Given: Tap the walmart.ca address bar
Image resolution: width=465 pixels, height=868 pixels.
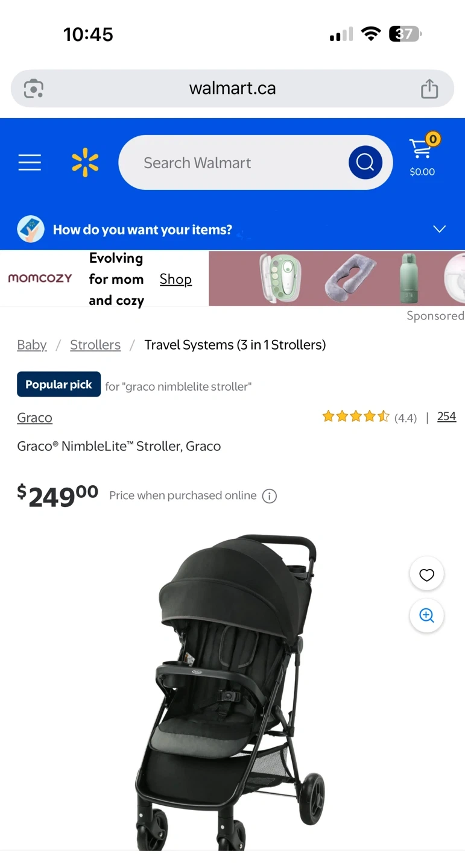Looking at the screenshot, I should tap(232, 89).
